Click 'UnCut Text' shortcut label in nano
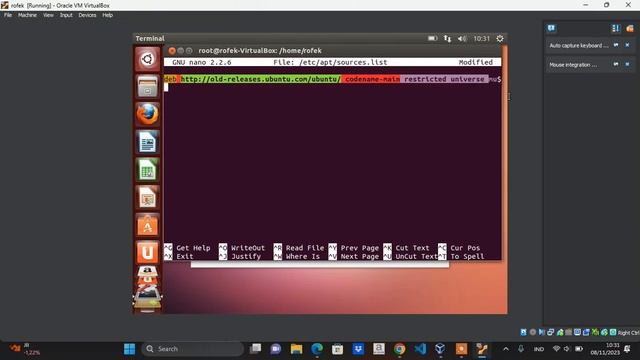The width and height of the screenshot is (640, 360). click(416, 256)
